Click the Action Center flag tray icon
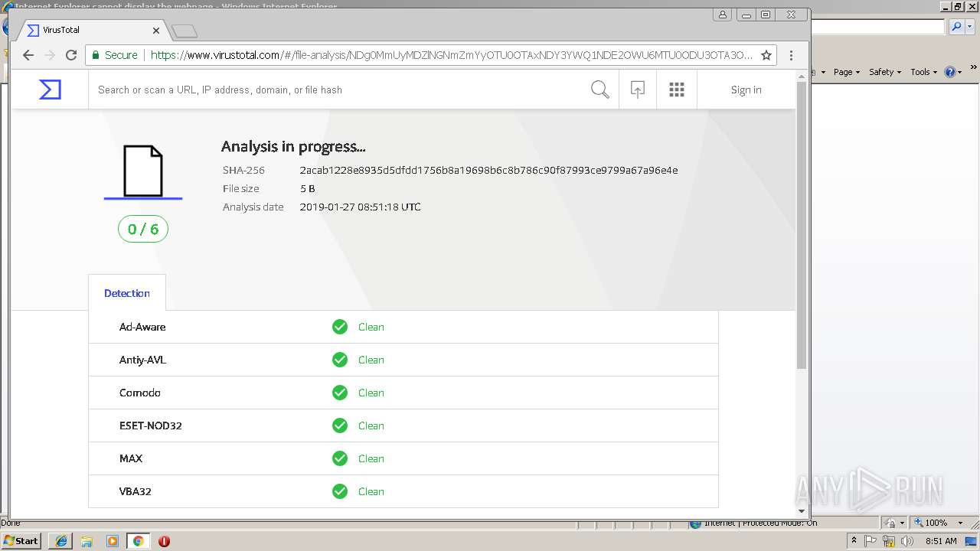 [871, 541]
